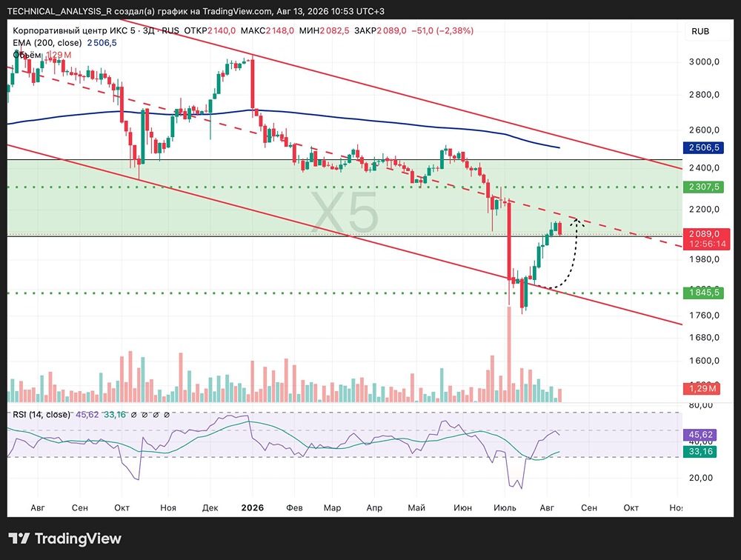Click the 1680,0 price scale label
The width and height of the screenshot is (741, 560).
point(704,338)
